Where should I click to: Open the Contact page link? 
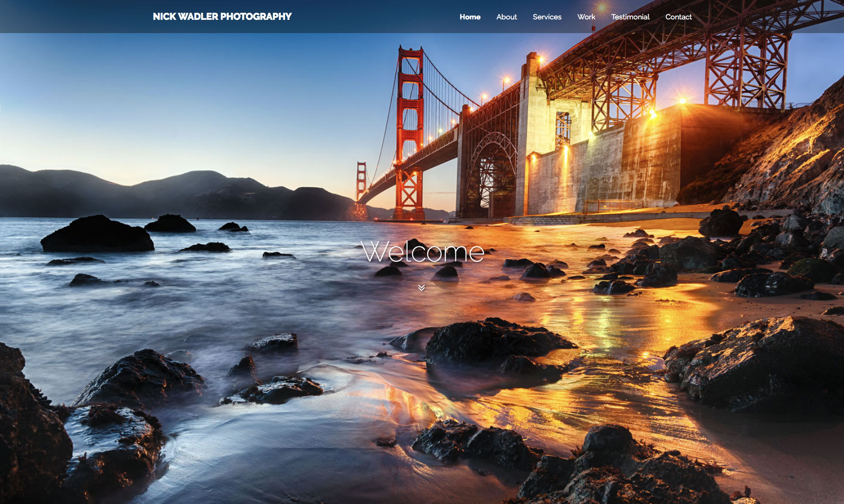678,17
